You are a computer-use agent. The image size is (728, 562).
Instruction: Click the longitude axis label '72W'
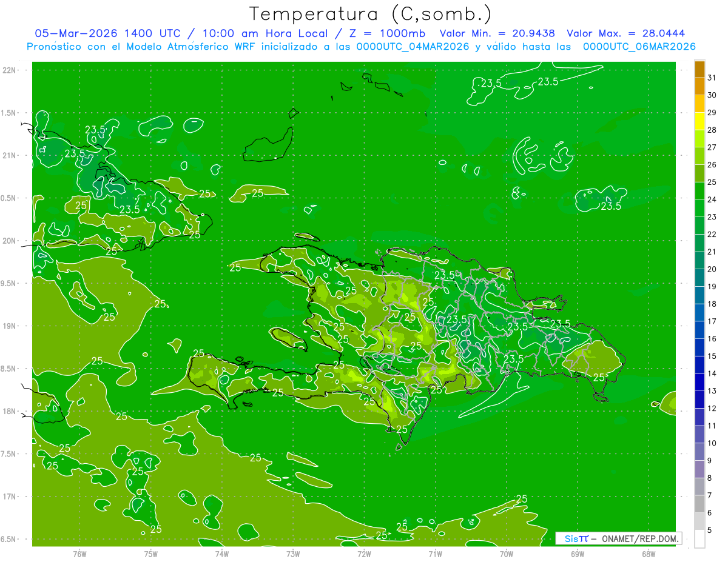364,554
